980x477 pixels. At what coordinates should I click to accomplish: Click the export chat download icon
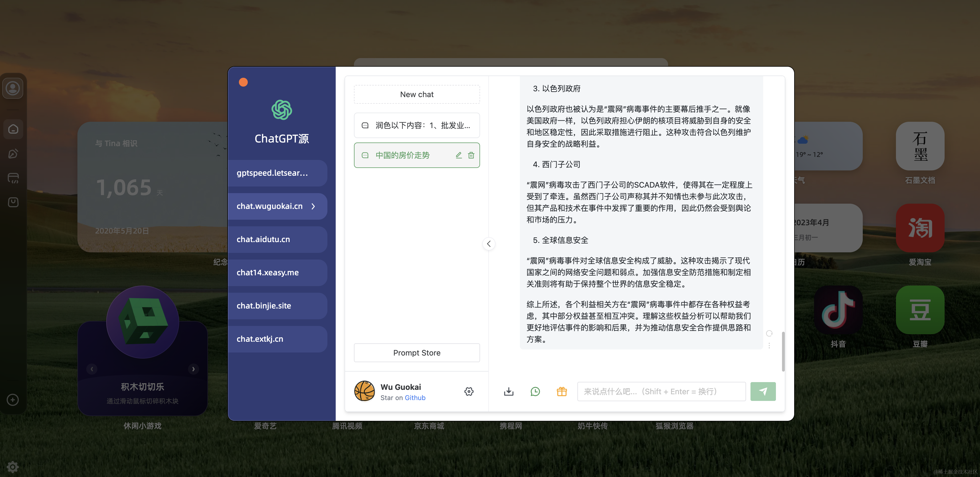(508, 391)
